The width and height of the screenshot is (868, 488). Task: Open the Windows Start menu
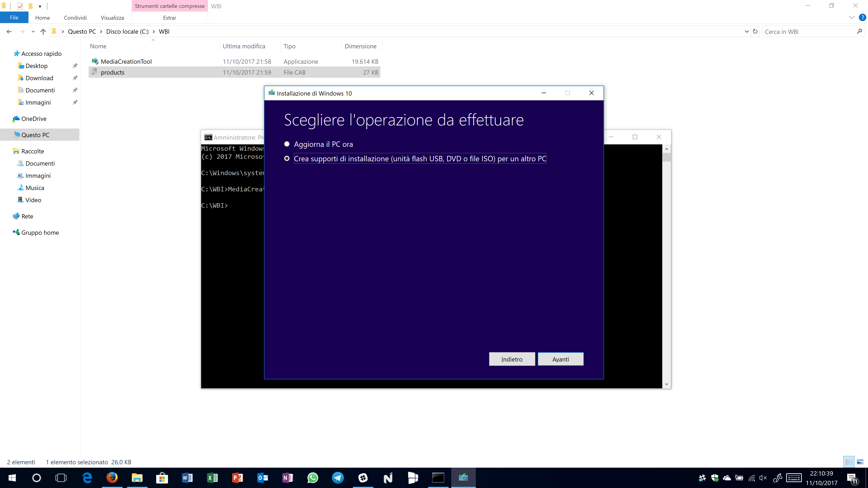(x=12, y=478)
